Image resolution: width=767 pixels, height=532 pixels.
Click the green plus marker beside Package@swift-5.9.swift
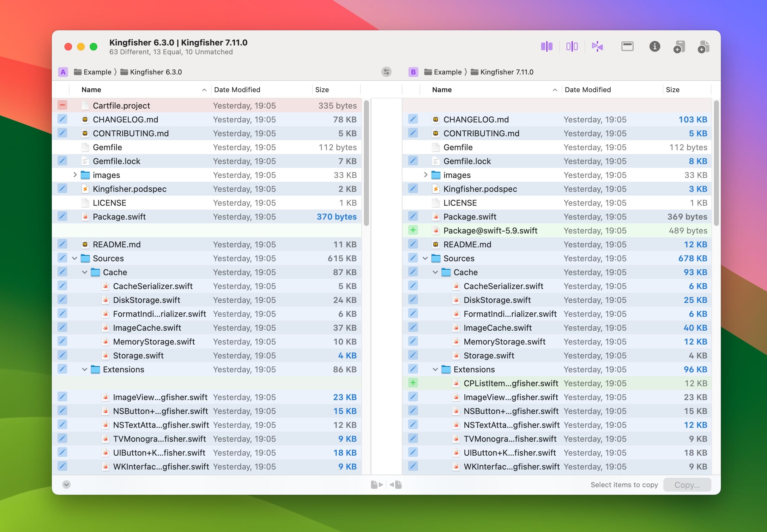click(x=413, y=230)
